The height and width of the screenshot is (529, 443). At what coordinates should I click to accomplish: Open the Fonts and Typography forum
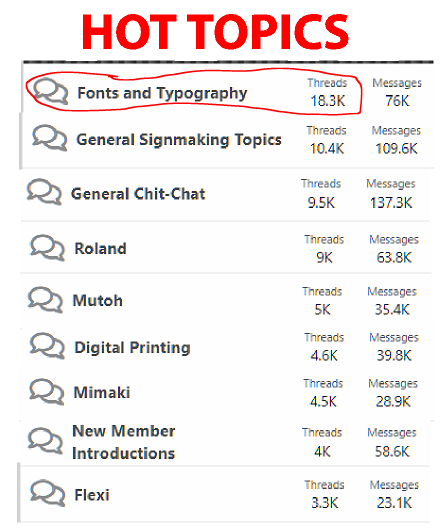pos(162,93)
